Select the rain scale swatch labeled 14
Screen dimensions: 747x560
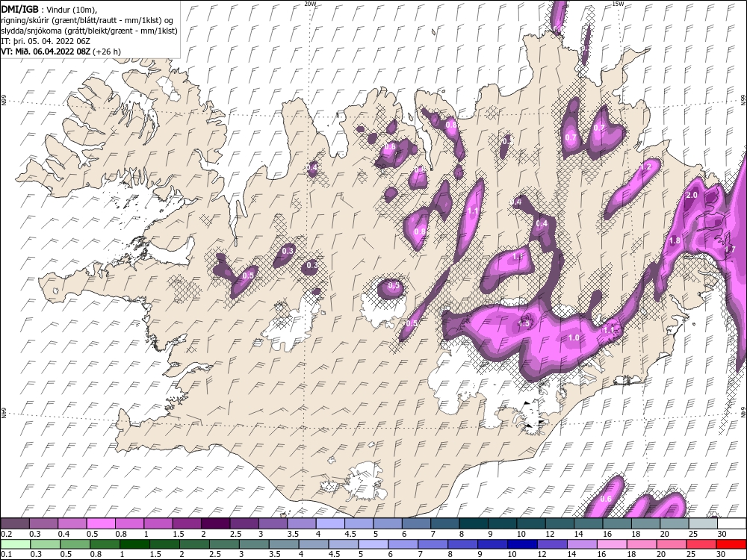(x=582, y=544)
